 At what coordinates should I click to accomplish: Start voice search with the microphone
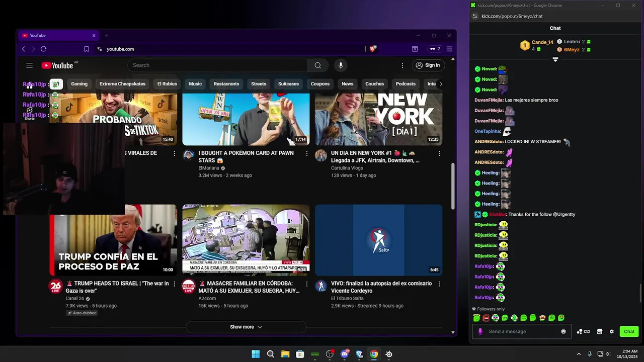341,65
